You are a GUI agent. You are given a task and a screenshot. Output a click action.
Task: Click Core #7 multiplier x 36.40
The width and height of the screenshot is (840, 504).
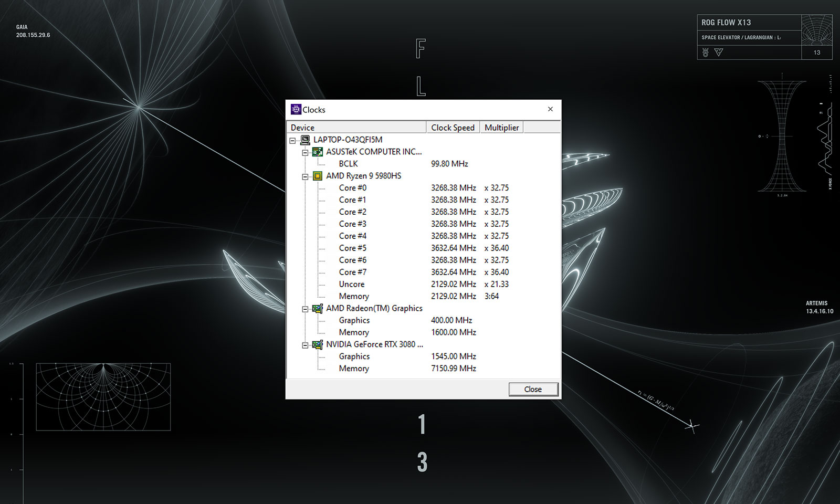pyautogui.click(x=497, y=272)
